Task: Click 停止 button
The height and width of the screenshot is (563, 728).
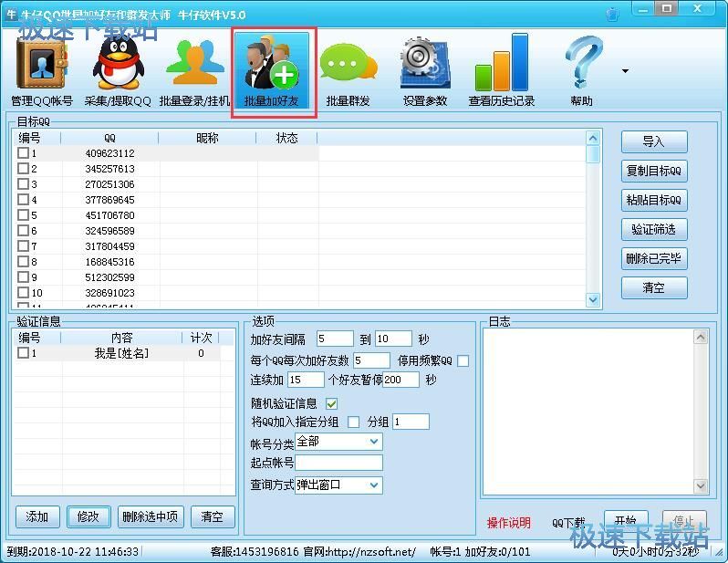Action: coord(684,520)
